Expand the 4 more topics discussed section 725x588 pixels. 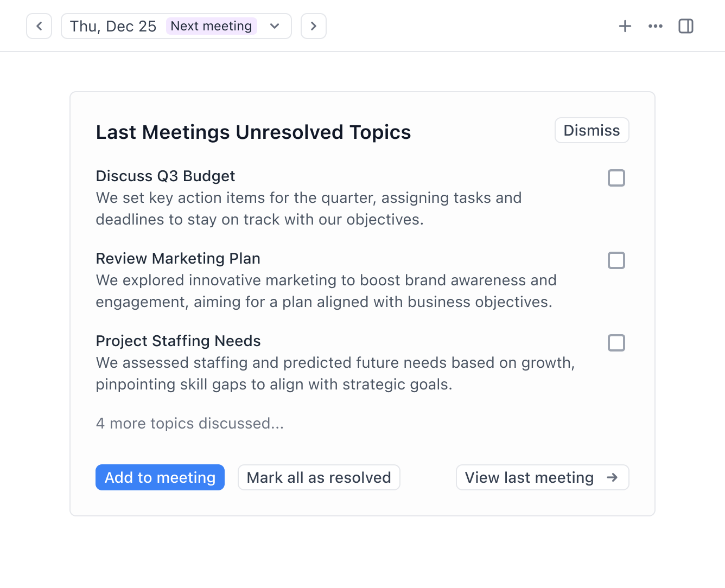(x=189, y=423)
